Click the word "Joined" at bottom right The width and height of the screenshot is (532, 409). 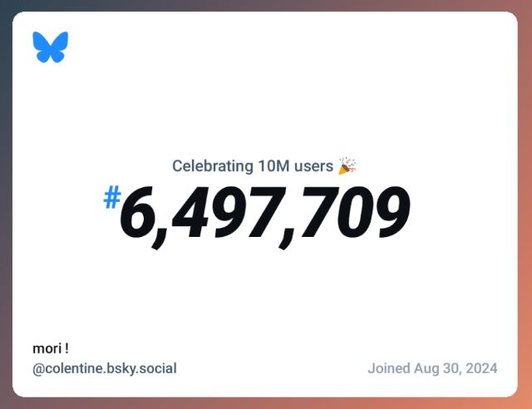(390, 368)
